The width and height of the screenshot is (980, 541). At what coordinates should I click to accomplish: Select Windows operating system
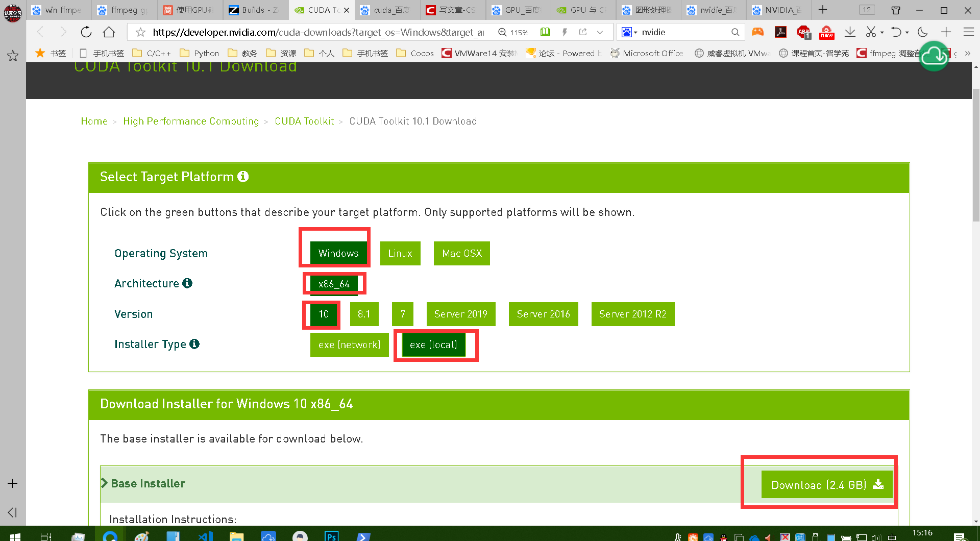(338, 253)
